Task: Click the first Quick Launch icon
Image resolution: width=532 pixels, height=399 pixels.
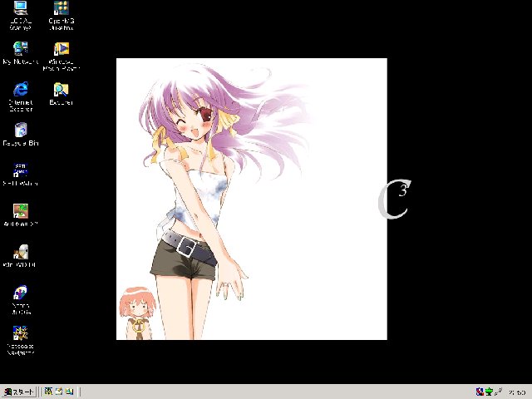Action: [49, 392]
